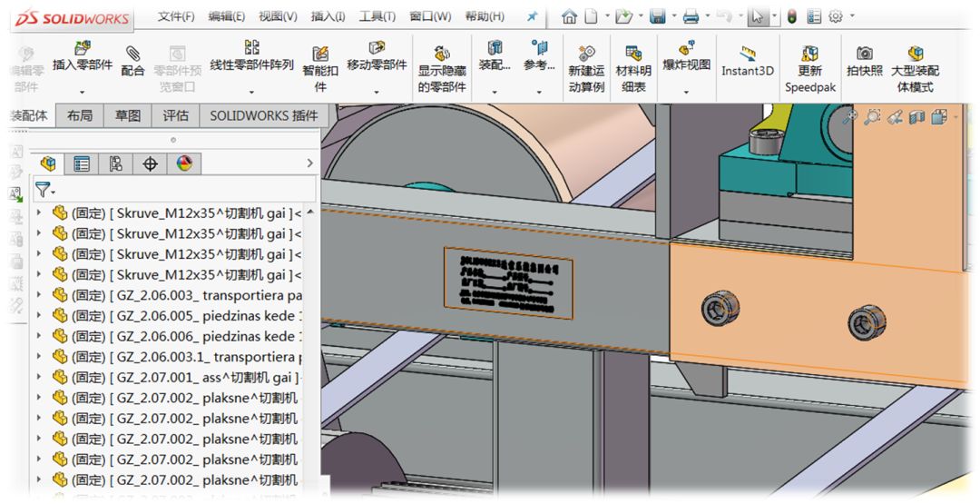This screenshot has height=504, width=980.
Task: Open dropdown arrow under 爆炸视图
Action: (686, 93)
